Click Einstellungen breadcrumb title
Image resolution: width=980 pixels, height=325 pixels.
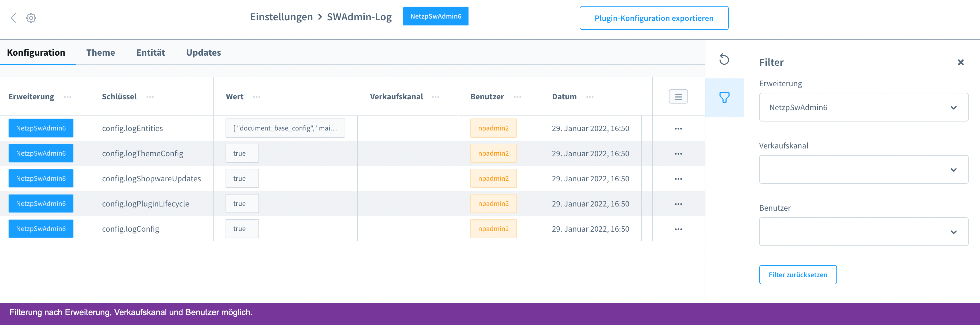click(x=281, y=17)
